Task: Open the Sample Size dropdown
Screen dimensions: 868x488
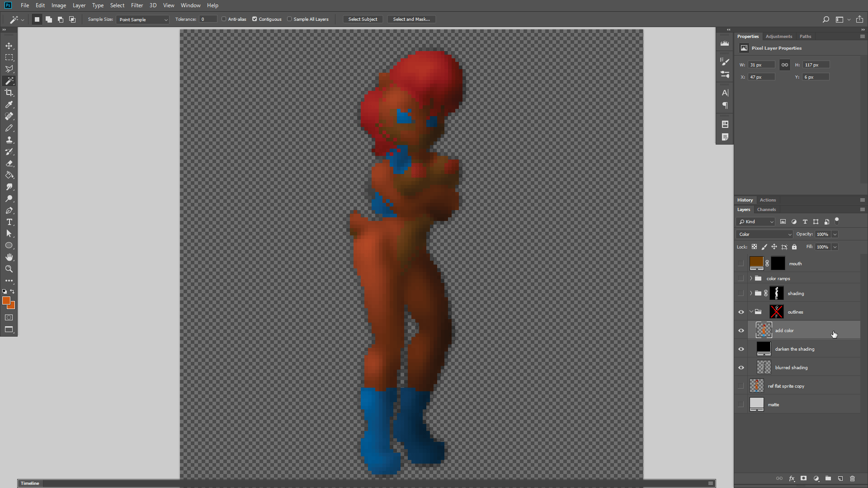Action: [142, 19]
